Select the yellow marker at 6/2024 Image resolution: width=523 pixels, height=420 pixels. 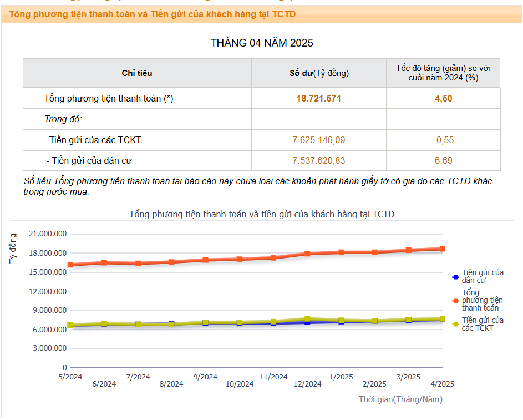point(104,323)
